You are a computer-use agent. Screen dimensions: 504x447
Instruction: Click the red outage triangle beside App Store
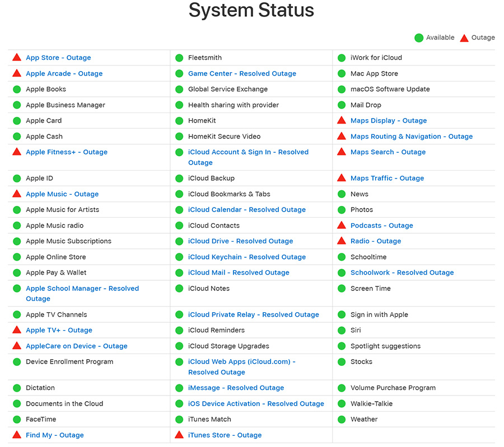click(17, 58)
